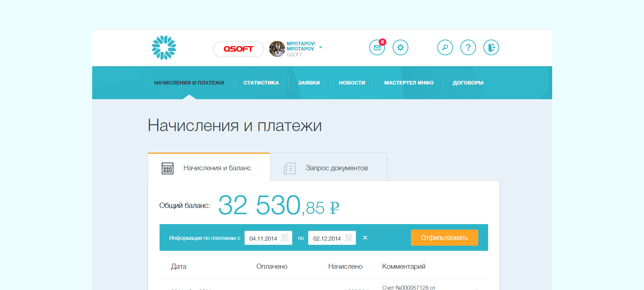This screenshot has height=290, width=644.
Task: Click the search magnifier icon
Action: click(445, 48)
